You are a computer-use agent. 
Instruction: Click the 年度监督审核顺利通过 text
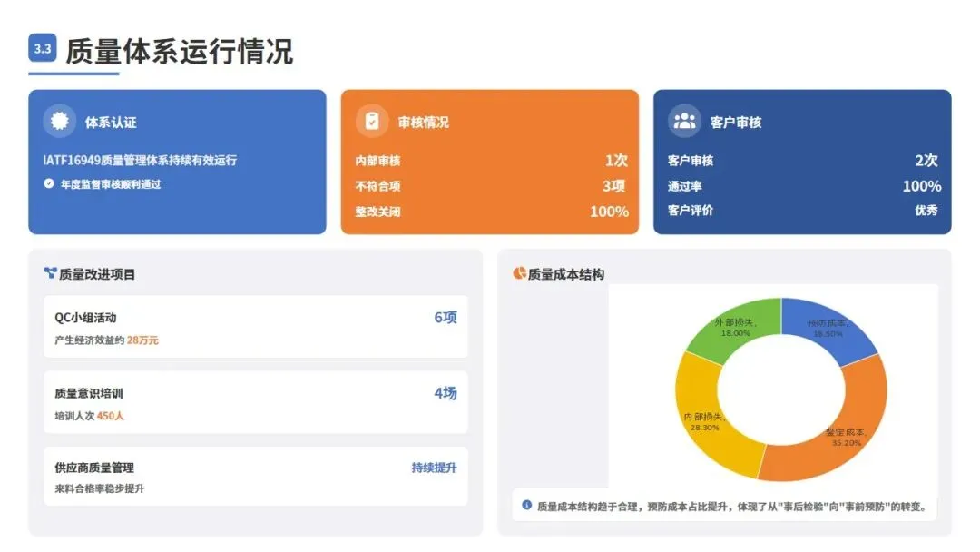(111, 184)
